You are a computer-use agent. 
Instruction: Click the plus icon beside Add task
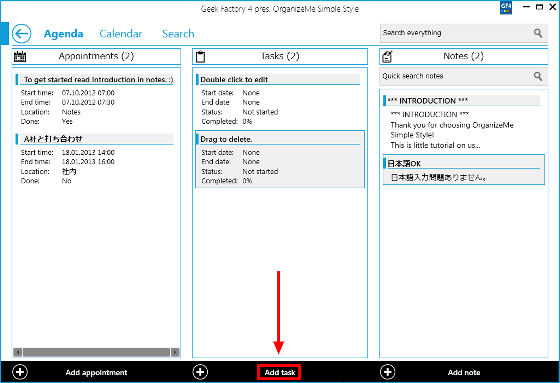(x=200, y=372)
